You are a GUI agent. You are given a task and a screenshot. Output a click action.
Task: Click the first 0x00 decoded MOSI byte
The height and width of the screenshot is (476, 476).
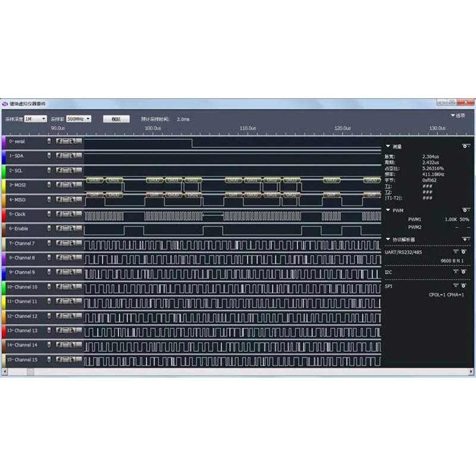click(95, 180)
